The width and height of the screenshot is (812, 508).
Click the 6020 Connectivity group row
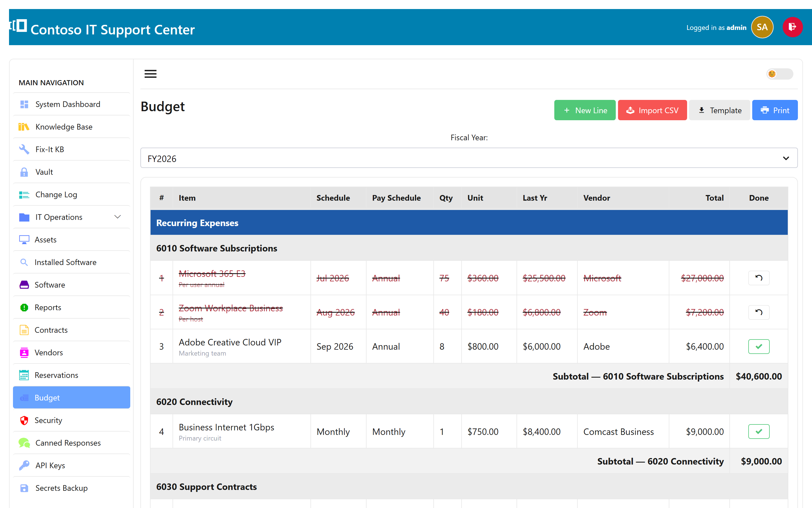[x=469, y=402]
